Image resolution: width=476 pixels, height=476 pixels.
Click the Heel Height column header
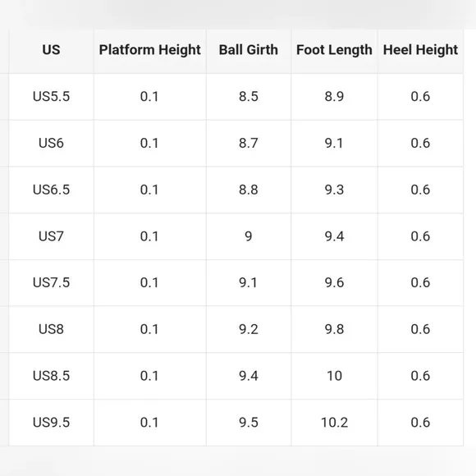(x=420, y=50)
